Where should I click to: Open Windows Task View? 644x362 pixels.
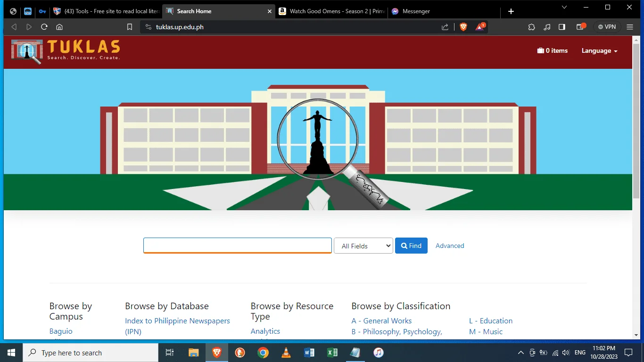[x=170, y=353]
